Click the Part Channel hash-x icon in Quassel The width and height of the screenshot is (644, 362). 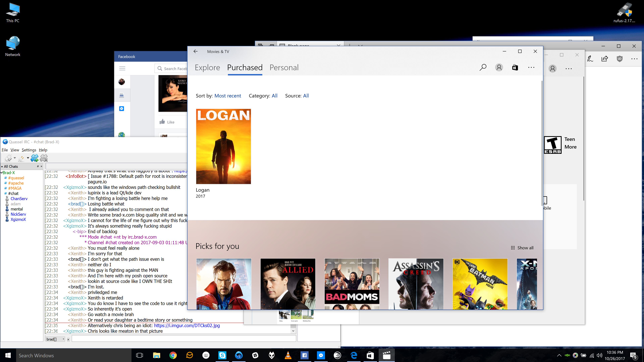pyautogui.click(x=44, y=158)
